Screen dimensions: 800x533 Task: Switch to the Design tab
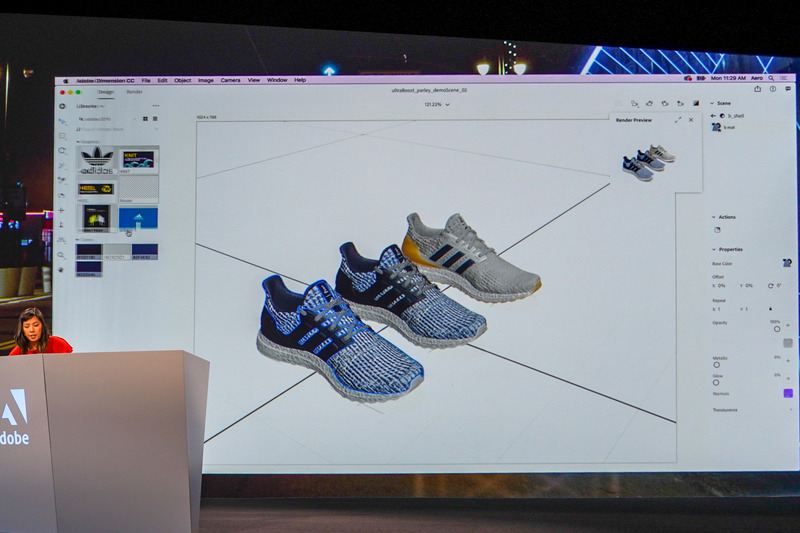tap(106, 92)
